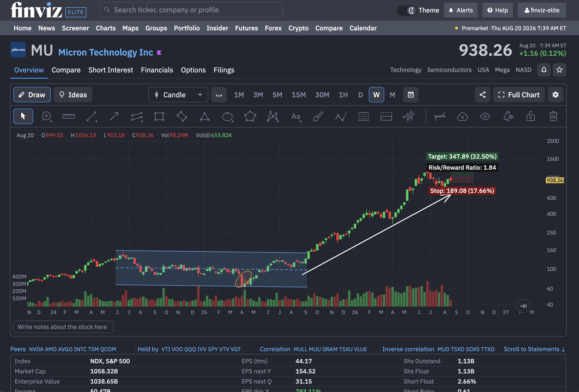Set a price alert with bell icon
This screenshot has height=392, width=579.
click(544, 70)
